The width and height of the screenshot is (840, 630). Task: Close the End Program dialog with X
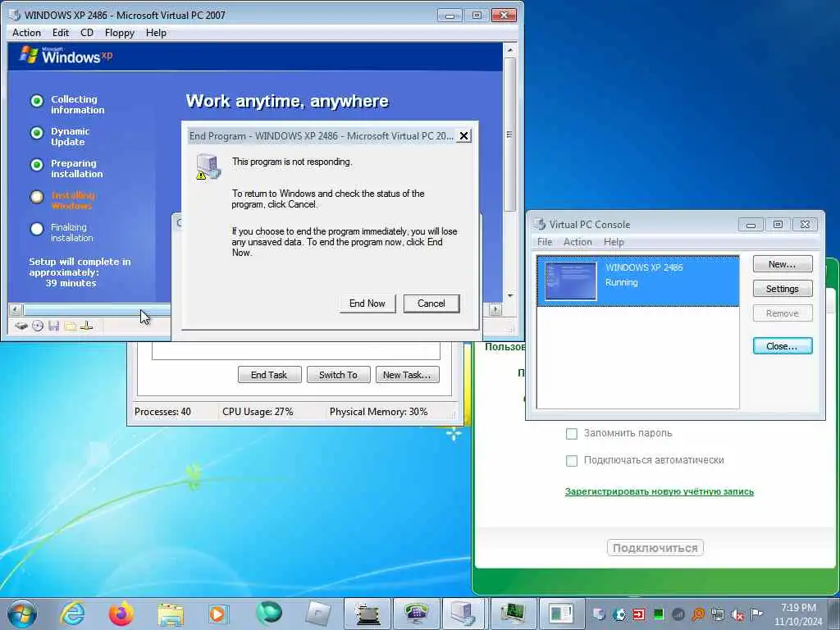464,136
